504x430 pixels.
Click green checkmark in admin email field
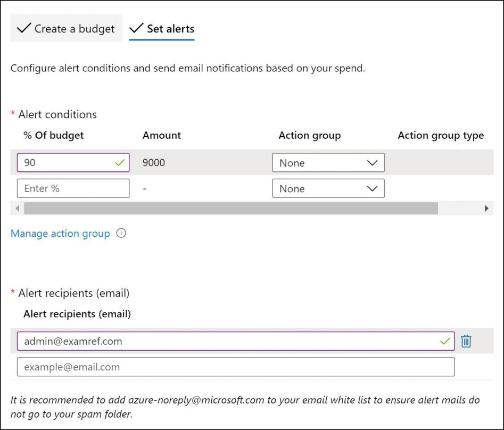pos(445,341)
